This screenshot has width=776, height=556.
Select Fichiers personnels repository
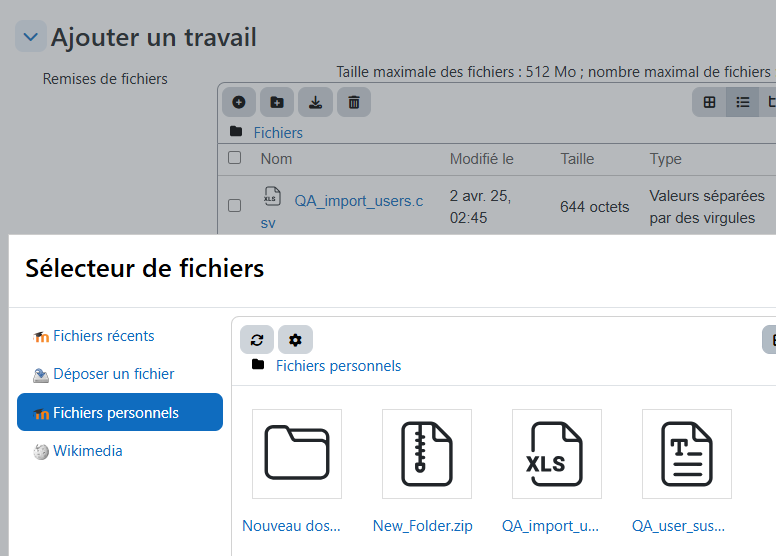tap(120, 412)
